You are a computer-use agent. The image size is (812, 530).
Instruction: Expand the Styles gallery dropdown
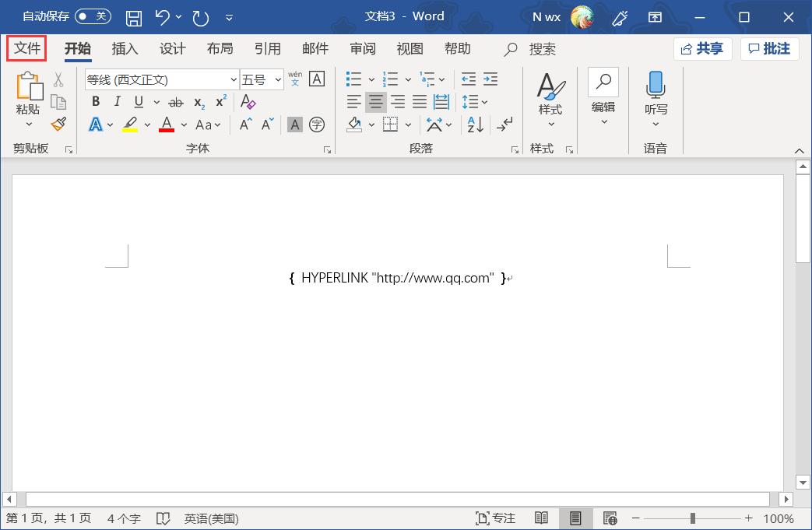550,125
